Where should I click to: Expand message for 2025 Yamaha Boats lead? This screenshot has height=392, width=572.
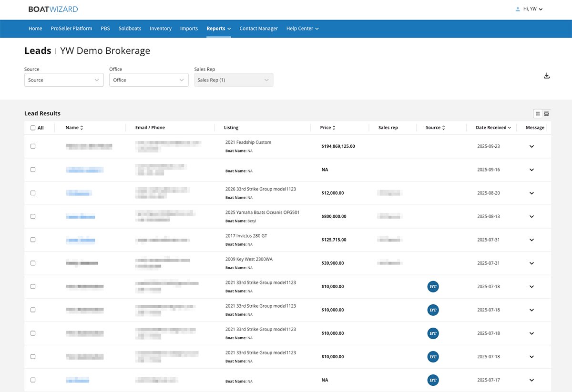[532, 216]
